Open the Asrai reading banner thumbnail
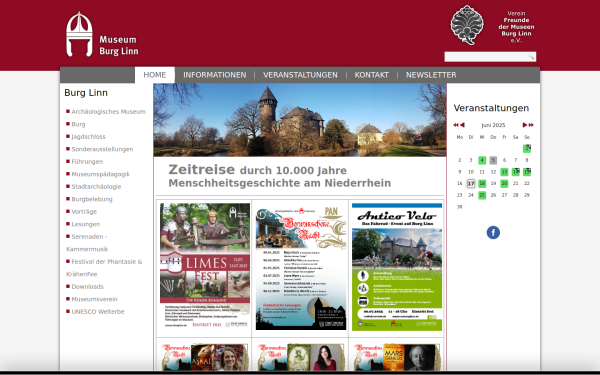This screenshot has height=375, width=600. tap(205, 357)
